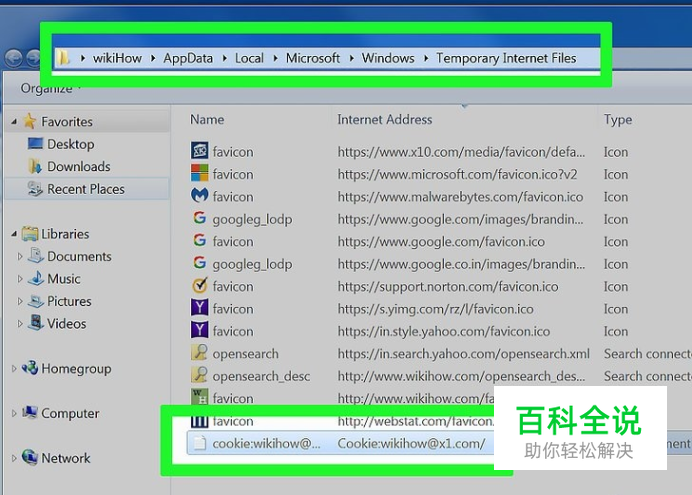
Task: Click the Documents library icon
Action: click(x=36, y=255)
